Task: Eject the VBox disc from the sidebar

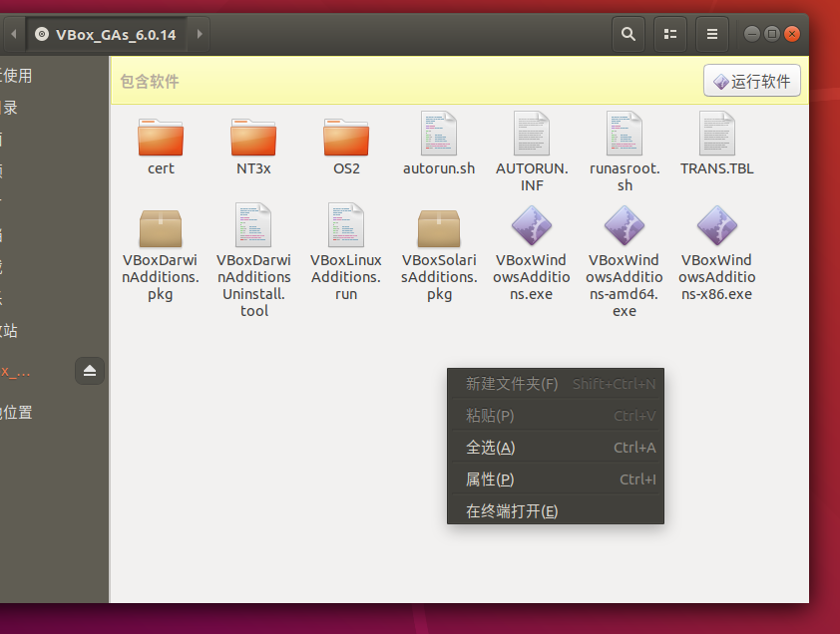Action: (90, 371)
